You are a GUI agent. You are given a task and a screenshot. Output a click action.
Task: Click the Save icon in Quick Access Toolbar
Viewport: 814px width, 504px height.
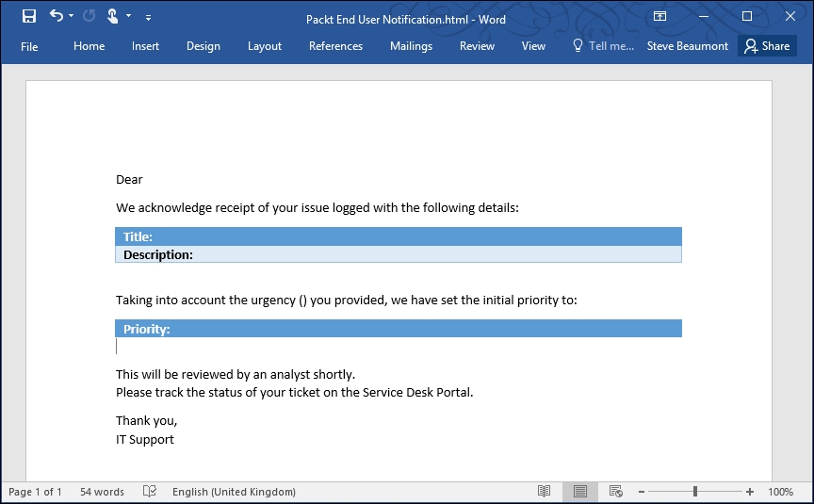click(28, 16)
